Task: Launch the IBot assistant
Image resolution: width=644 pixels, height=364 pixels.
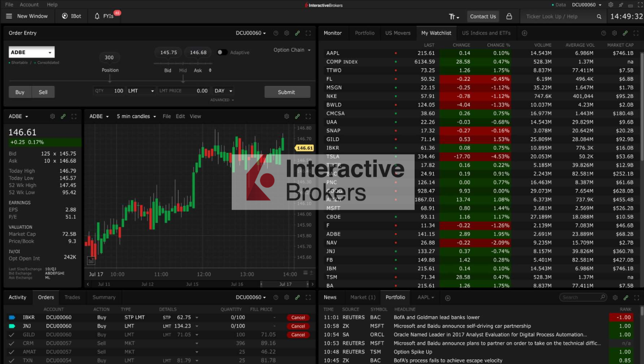Action: (x=71, y=16)
